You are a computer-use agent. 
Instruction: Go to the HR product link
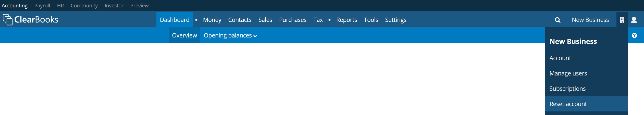[x=60, y=6]
